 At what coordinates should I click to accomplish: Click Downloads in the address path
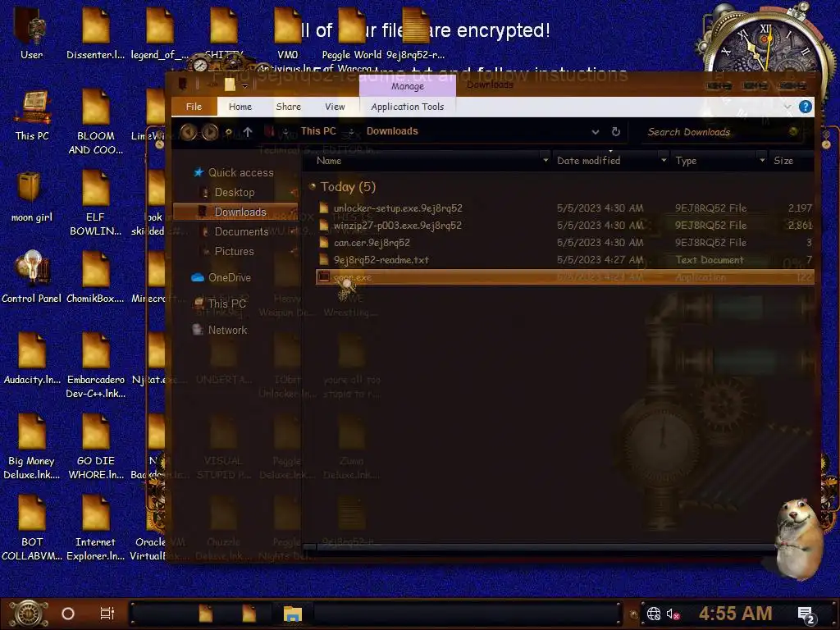coord(392,131)
